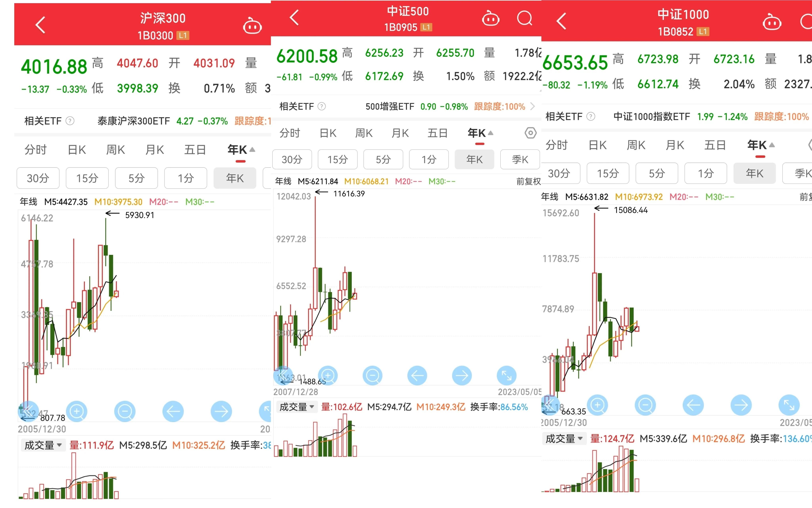The height and width of the screenshot is (508, 812).
Task: Open the chart settings gear on 中证500 chart
Action: pyautogui.click(x=530, y=133)
